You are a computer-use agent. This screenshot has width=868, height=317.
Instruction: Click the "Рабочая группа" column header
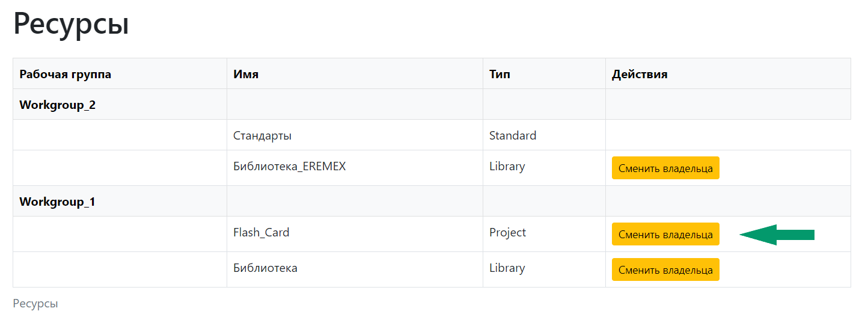65,75
